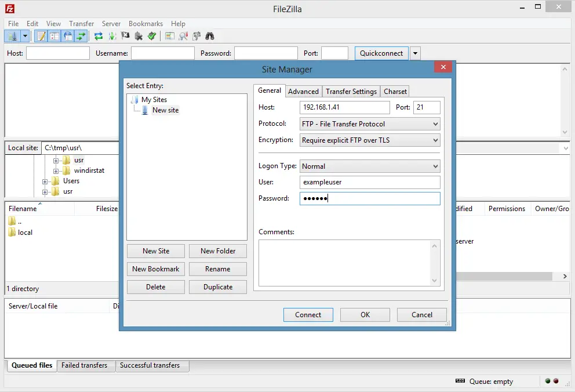Click the Filename column header

(x=39, y=208)
